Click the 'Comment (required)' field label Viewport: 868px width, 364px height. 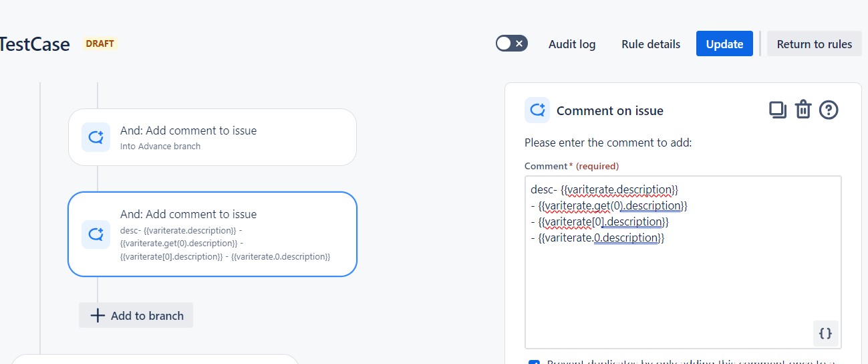click(x=571, y=166)
